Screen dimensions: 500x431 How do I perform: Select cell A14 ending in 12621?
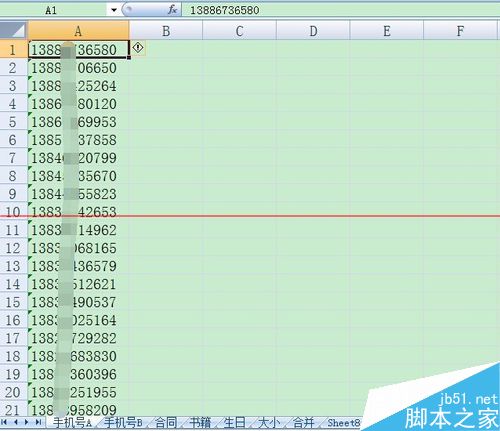pos(78,284)
